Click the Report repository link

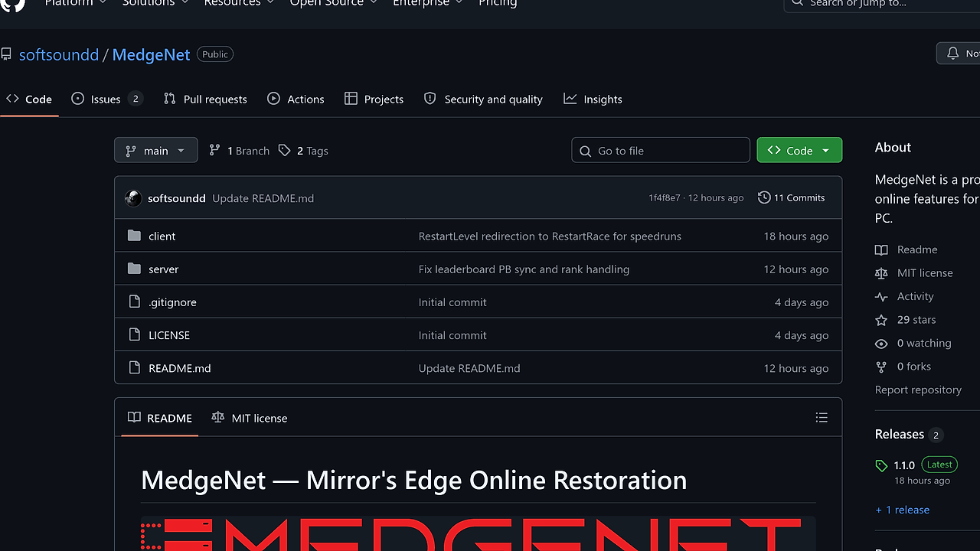(918, 390)
